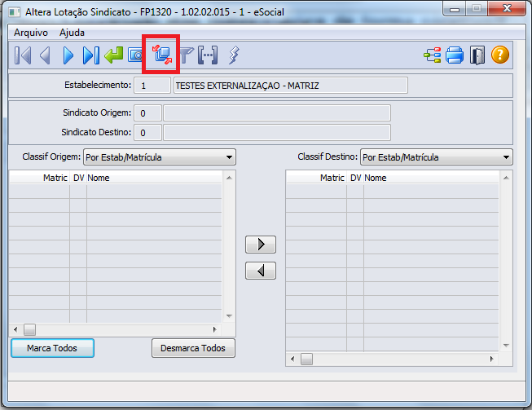This screenshot has height=410, width=532.
Task: Click DV column header in origin grid
Action: (x=78, y=178)
